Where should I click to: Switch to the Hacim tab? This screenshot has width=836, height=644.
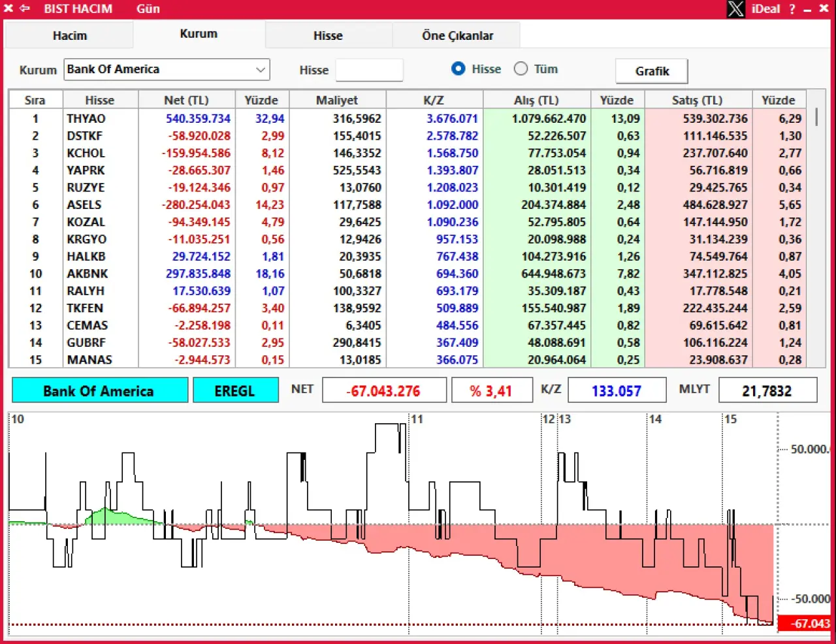[70, 36]
